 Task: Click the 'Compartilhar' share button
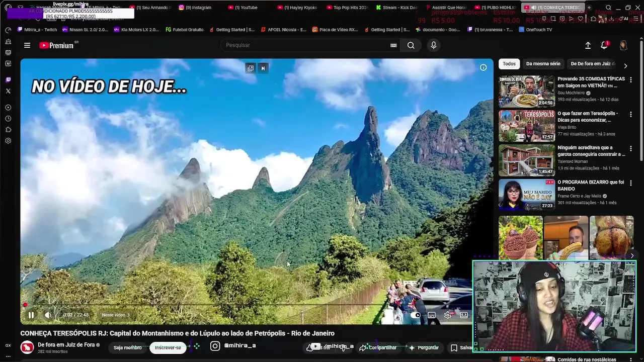tap(378, 347)
